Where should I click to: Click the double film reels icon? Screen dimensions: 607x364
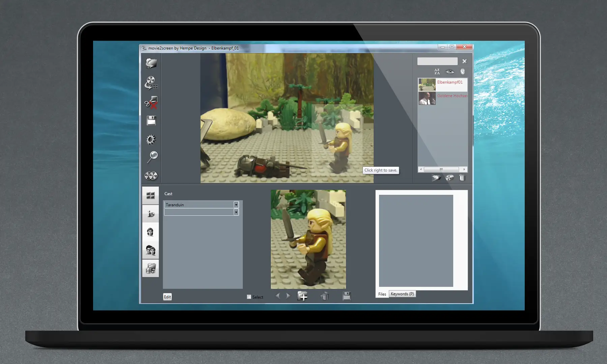coord(151,176)
